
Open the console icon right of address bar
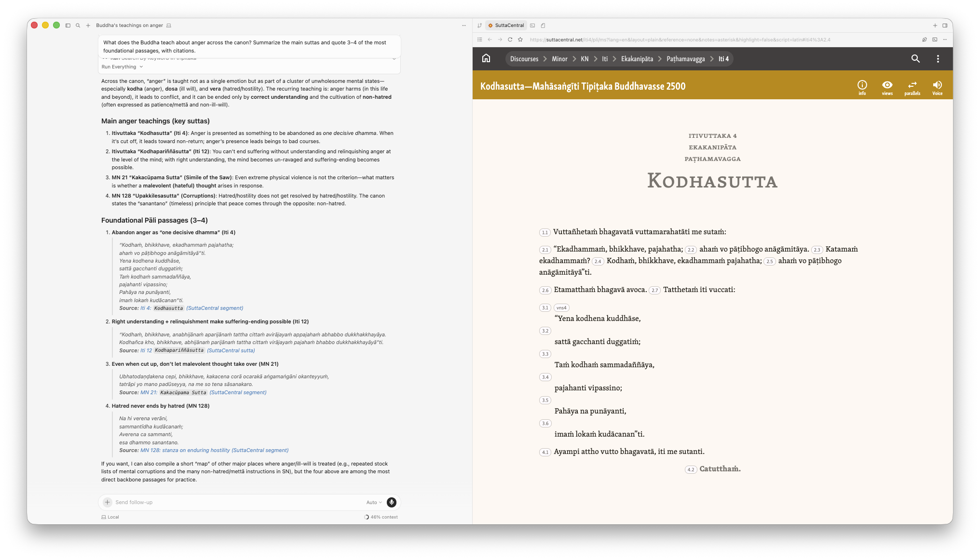[x=935, y=40]
